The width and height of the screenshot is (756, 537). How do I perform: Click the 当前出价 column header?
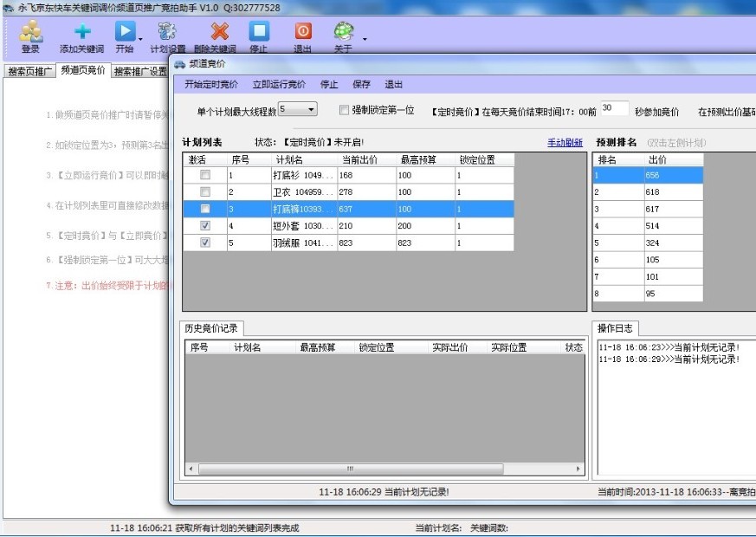pos(366,160)
